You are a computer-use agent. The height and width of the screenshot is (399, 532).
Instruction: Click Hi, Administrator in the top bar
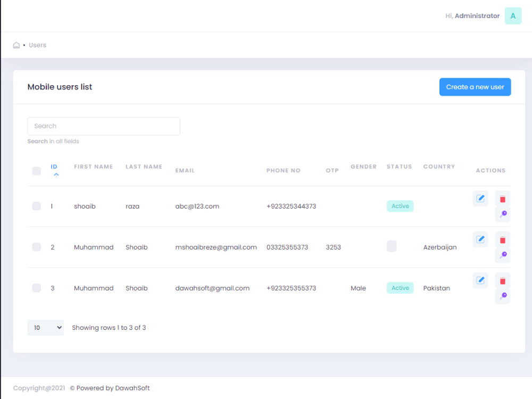472,15
